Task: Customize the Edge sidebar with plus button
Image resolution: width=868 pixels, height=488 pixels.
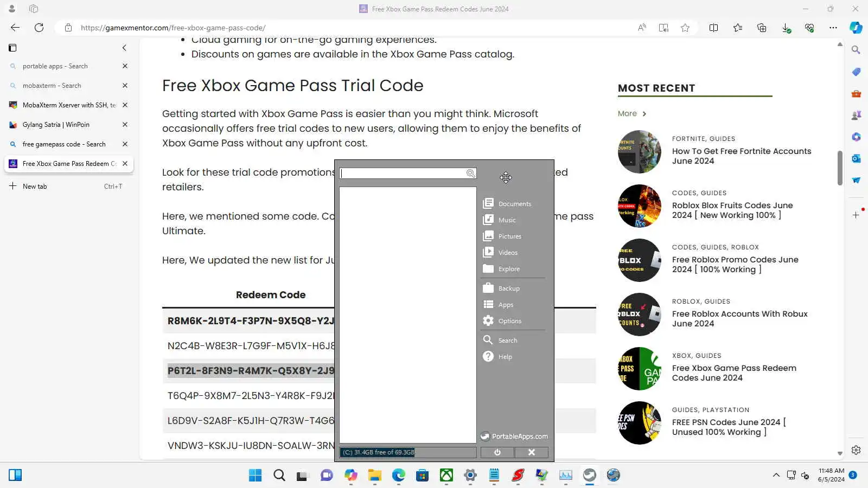Action: point(856,215)
